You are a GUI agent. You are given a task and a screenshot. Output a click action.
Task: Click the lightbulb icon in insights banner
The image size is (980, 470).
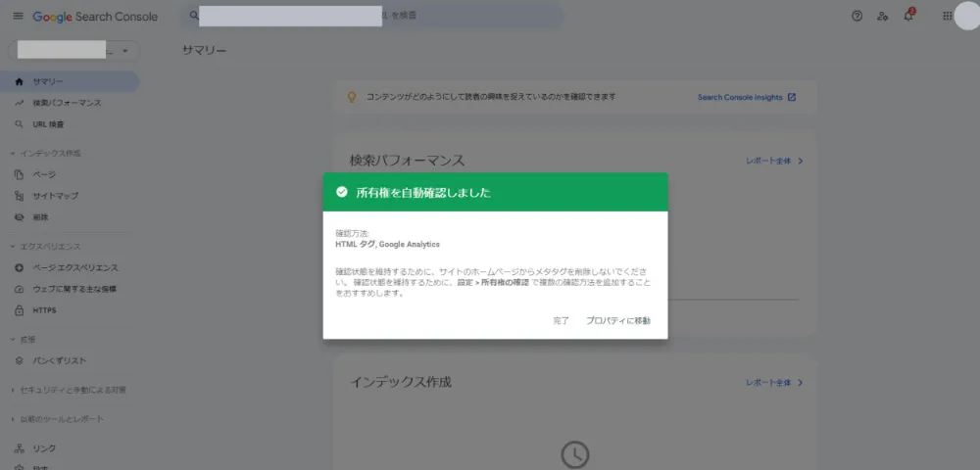coord(351,97)
